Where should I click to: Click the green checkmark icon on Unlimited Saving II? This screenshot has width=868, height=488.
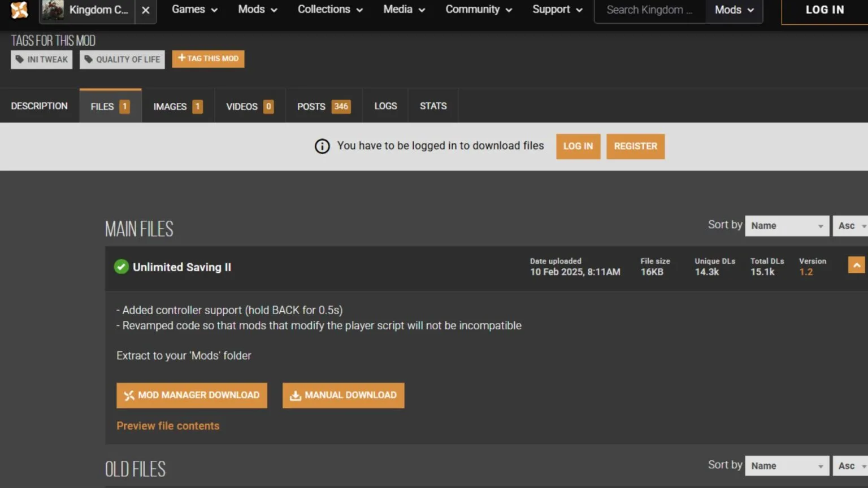pos(121,267)
